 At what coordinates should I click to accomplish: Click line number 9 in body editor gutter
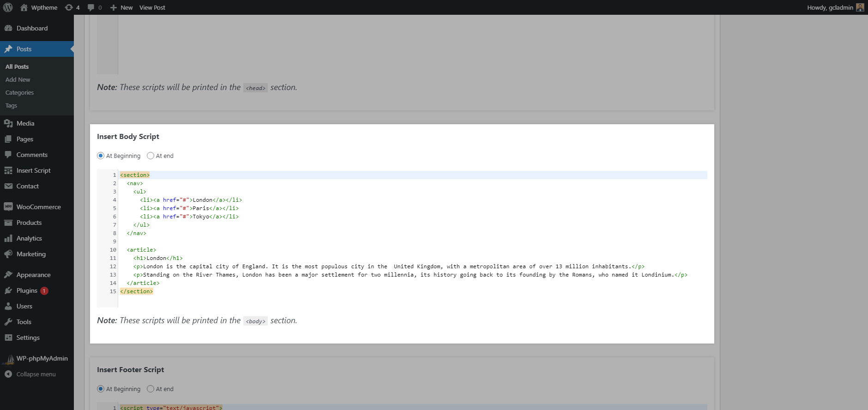115,241
